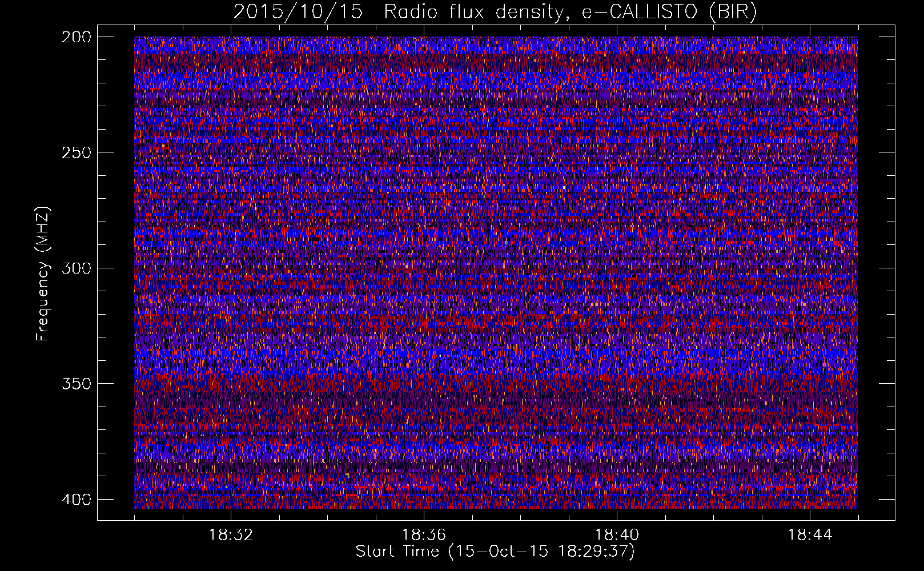
Task: Select the '350' frequency axis label
Action: click(76, 383)
